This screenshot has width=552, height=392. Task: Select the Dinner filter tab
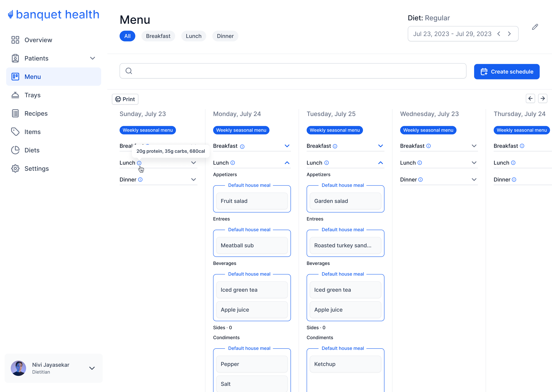click(x=225, y=36)
